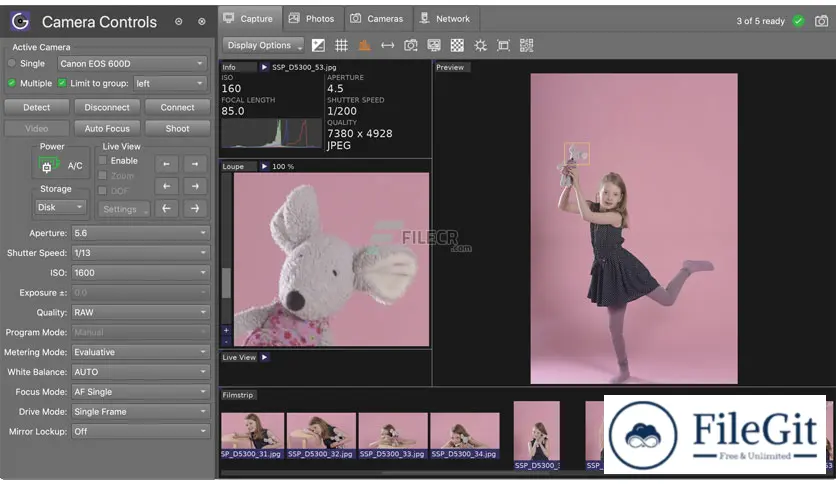836x484 pixels.
Task: Open the Focus Mode AF Single dropdown
Action: [141, 392]
